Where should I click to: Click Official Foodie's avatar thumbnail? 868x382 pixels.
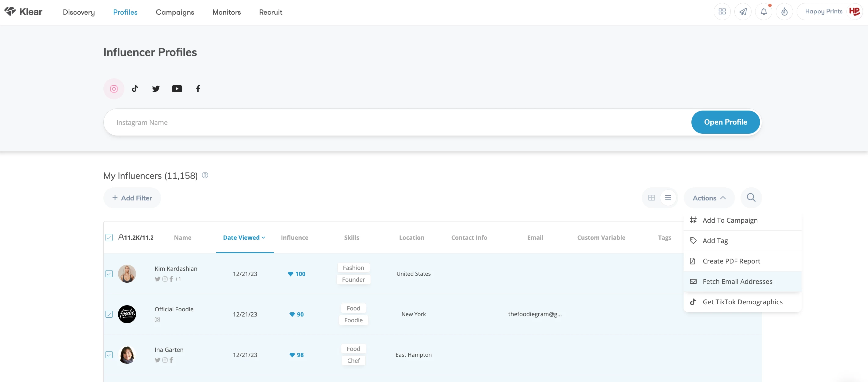coord(127,314)
